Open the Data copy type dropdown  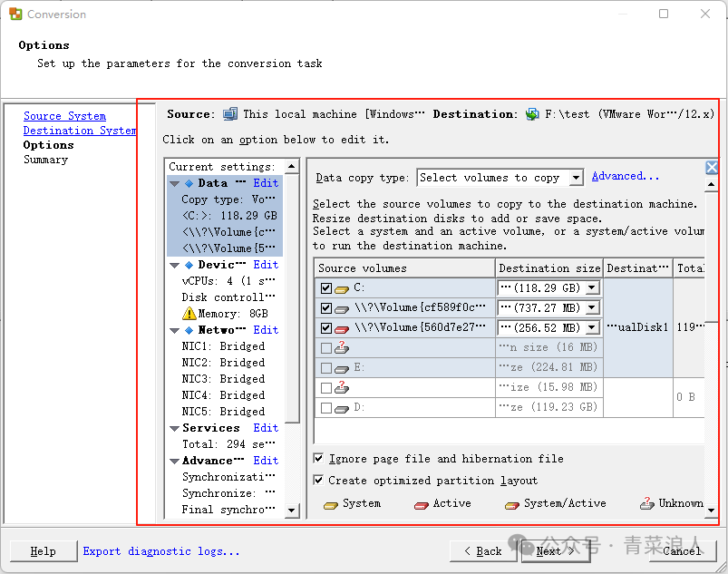pyautogui.click(x=576, y=178)
